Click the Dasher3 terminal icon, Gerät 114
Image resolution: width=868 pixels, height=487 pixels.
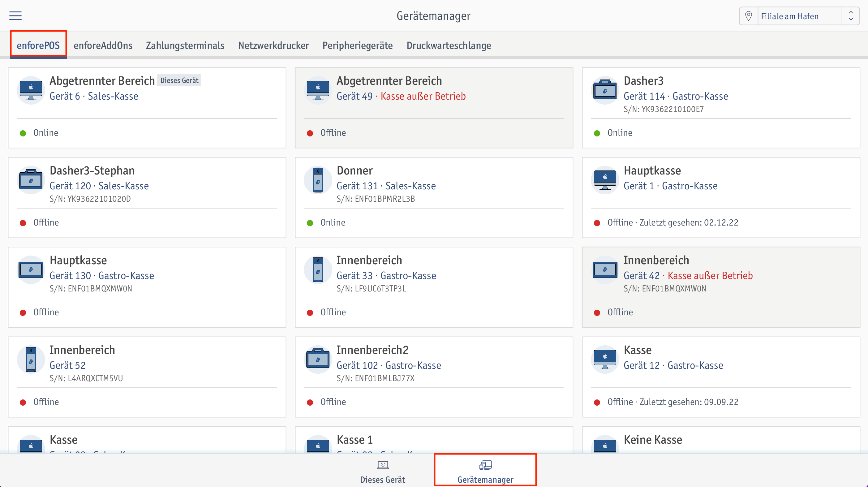coord(605,90)
